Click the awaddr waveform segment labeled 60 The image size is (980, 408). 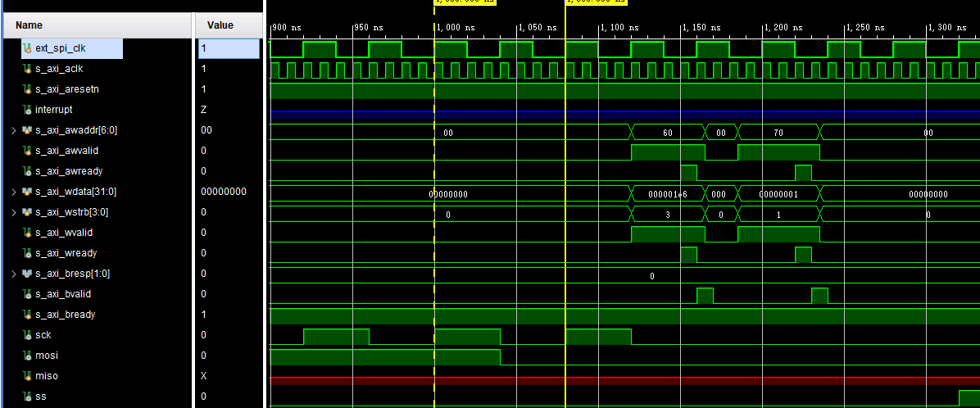(668, 133)
